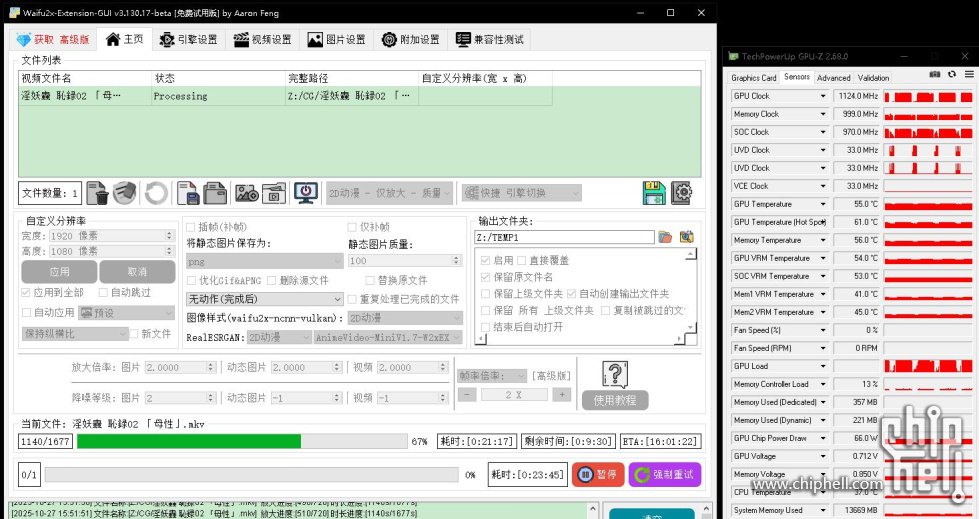Viewport: 979px width, 519px height.
Task: Click the green current-file progress bar
Action: click(189, 441)
